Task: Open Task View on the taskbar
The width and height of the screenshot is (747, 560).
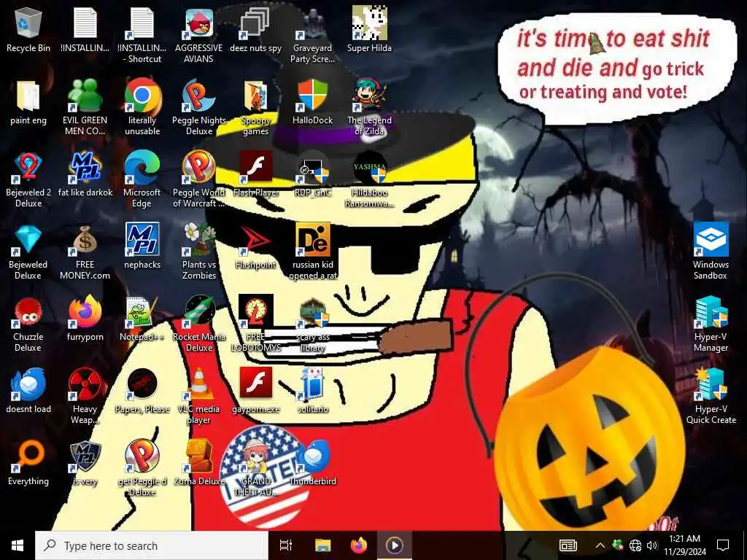Action: pos(286,545)
